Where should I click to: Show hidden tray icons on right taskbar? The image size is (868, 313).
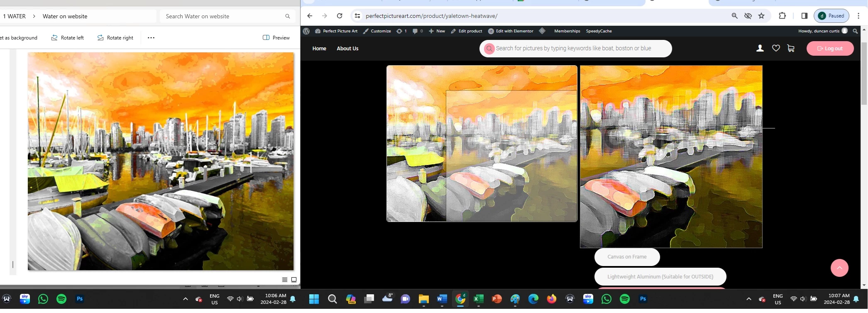[x=749, y=299]
